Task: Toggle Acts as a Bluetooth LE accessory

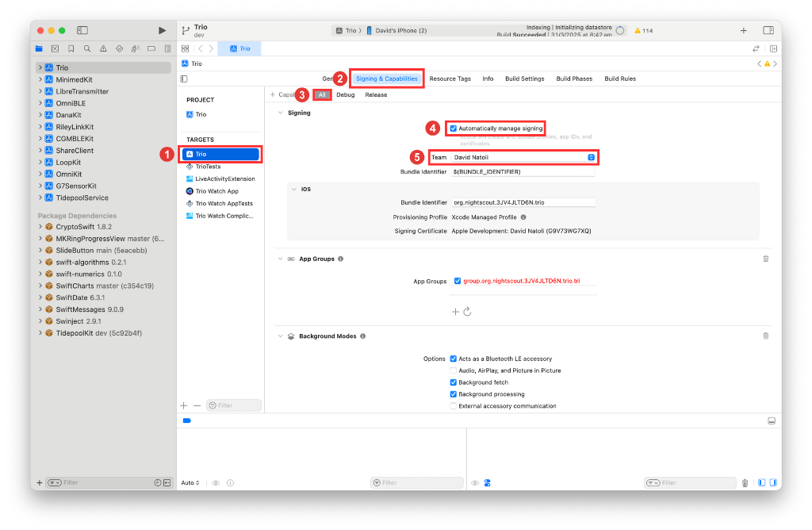Action: coord(453,359)
